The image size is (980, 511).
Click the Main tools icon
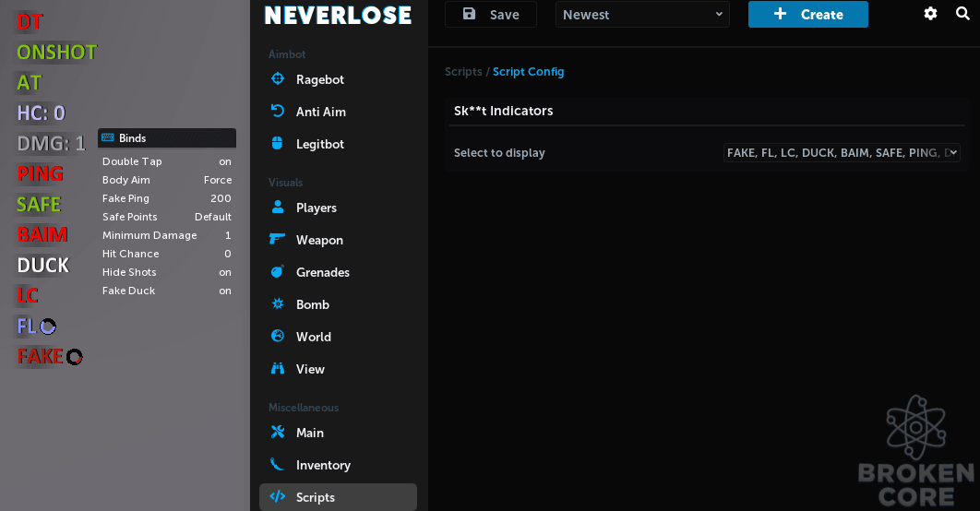(278, 432)
